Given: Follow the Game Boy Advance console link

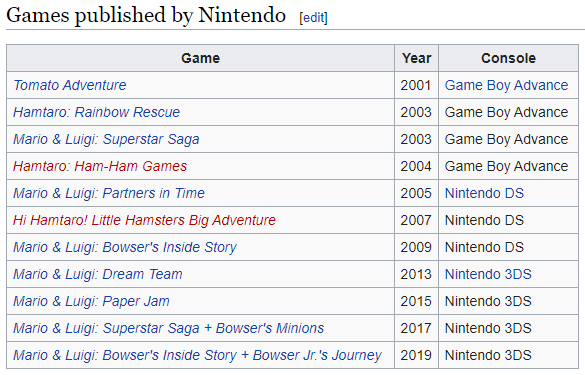Looking at the screenshot, I should 506,85.
